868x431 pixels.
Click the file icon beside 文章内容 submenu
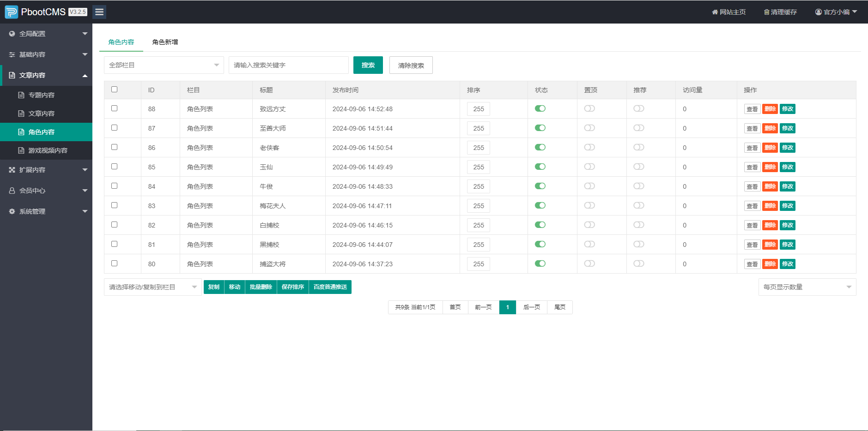tap(21, 114)
